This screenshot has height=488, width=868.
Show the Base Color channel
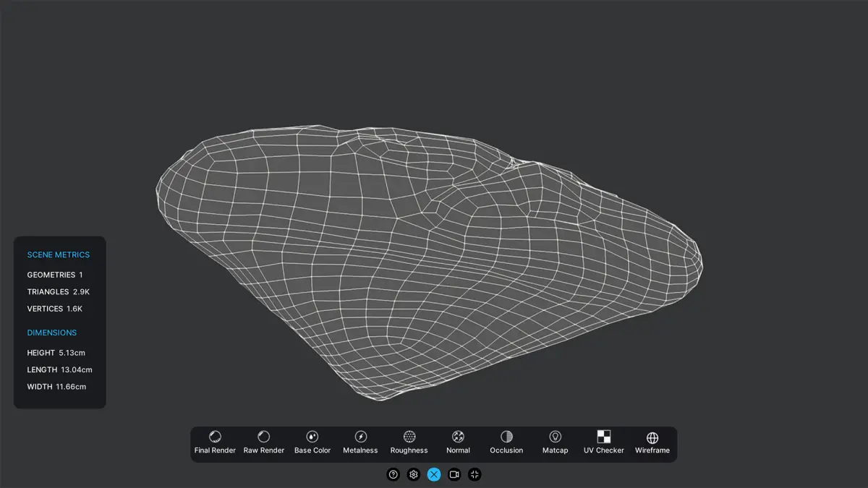(x=312, y=442)
